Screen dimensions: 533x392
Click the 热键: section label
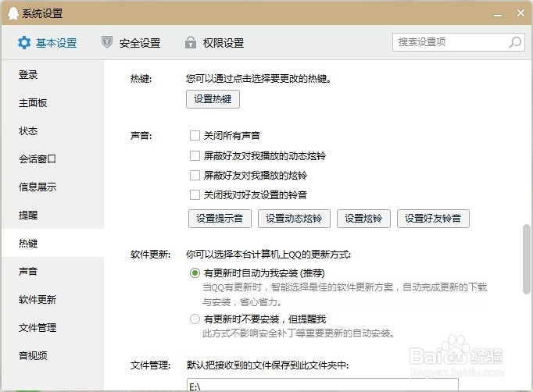click(x=141, y=78)
